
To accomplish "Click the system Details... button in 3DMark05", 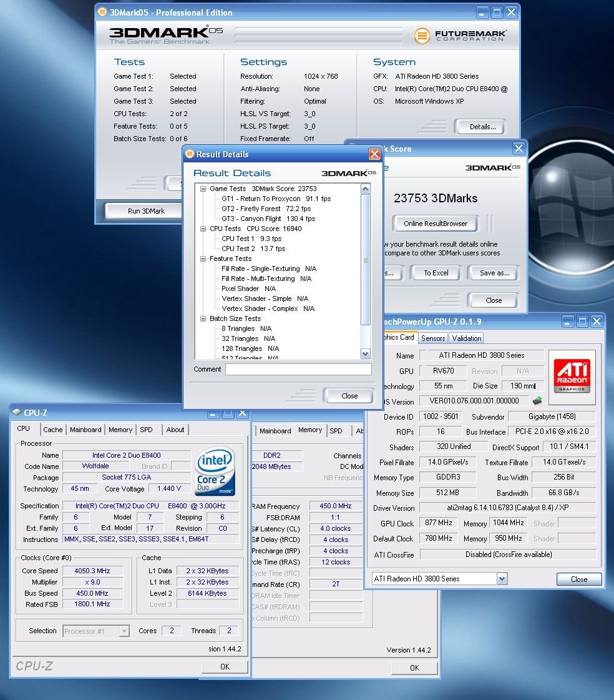I will (x=482, y=127).
